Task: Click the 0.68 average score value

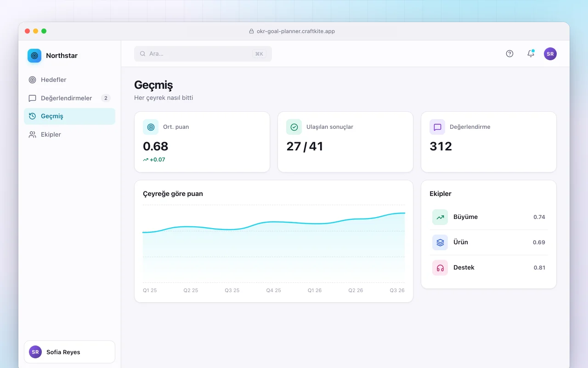Action: pyautogui.click(x=156, y=146)
